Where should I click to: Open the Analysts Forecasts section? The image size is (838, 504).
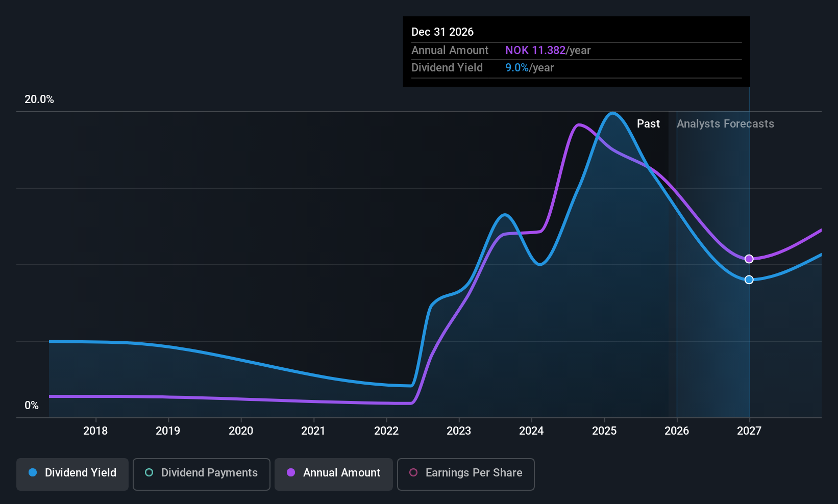point(725,123)
